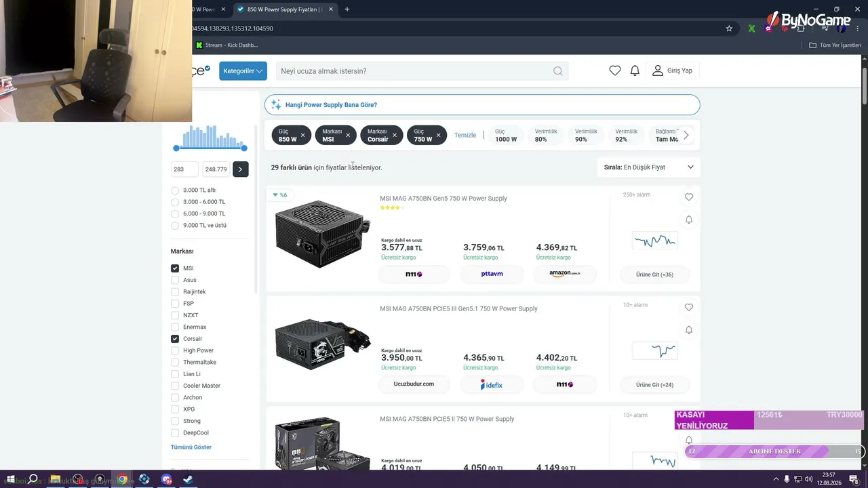Add MSI MAG A750BN Gen5 to favorites
This screenshot has height=488, width=868.
click(689, 197)
